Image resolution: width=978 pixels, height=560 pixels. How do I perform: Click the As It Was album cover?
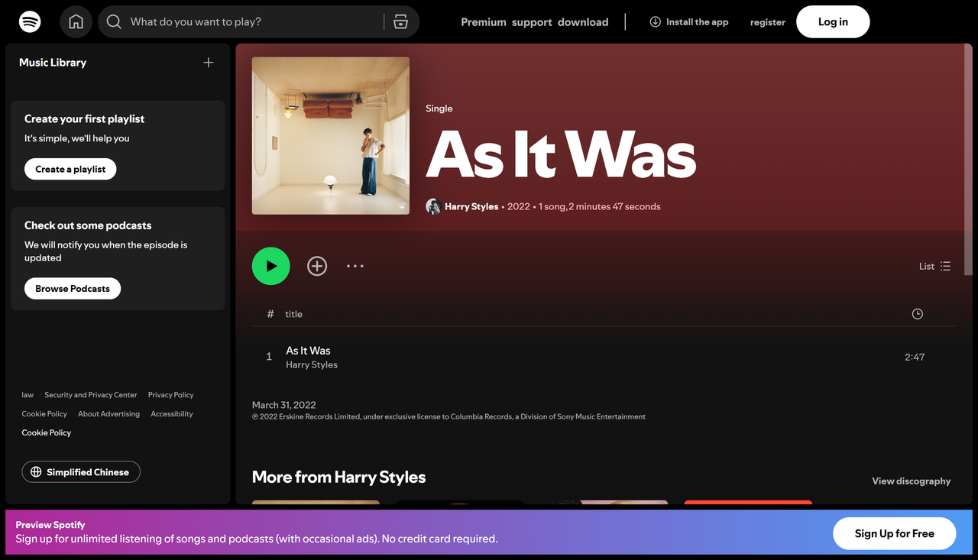331,136
